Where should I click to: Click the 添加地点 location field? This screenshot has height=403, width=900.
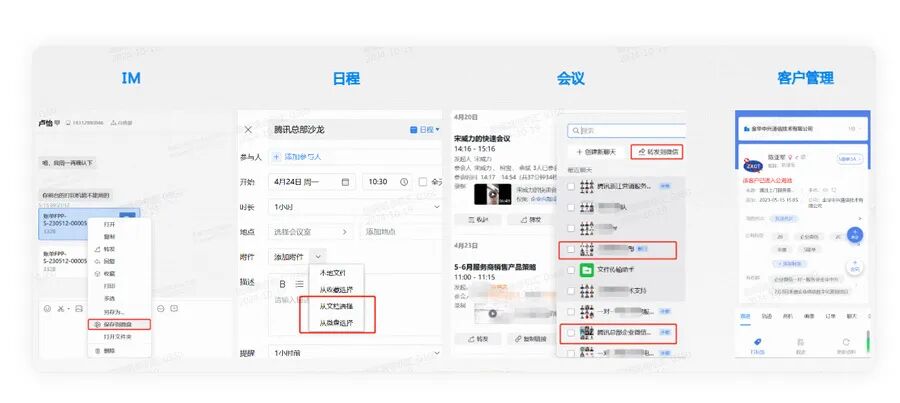point(401,232)
